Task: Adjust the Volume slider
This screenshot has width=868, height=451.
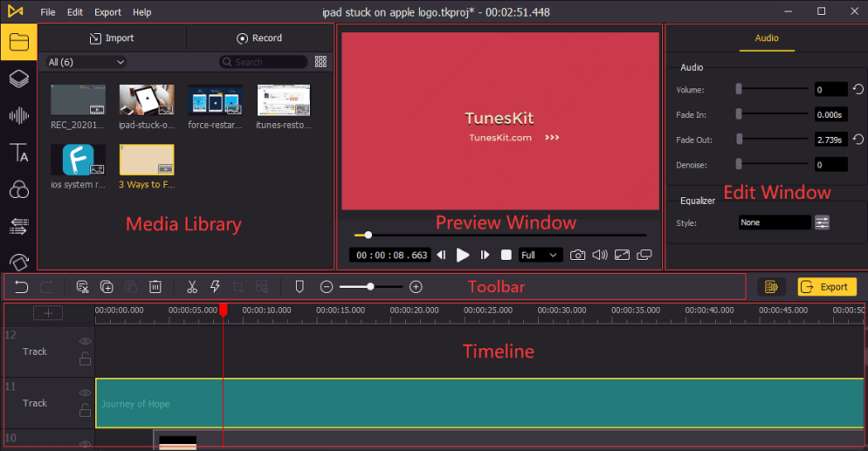Action: point(772,89)
